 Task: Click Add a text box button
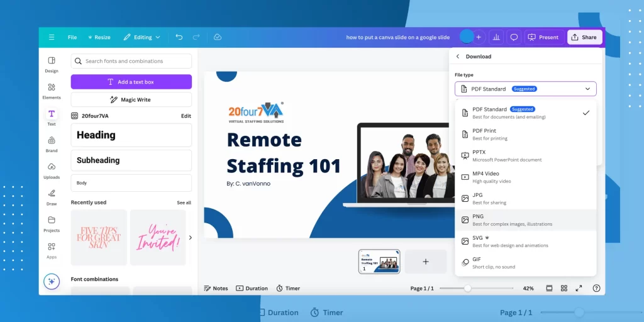131,82
